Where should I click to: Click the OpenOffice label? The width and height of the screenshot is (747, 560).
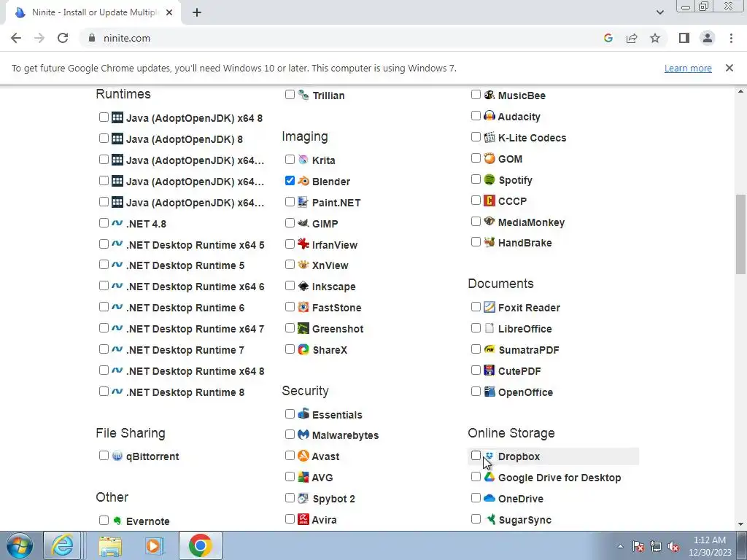(525, 392)
